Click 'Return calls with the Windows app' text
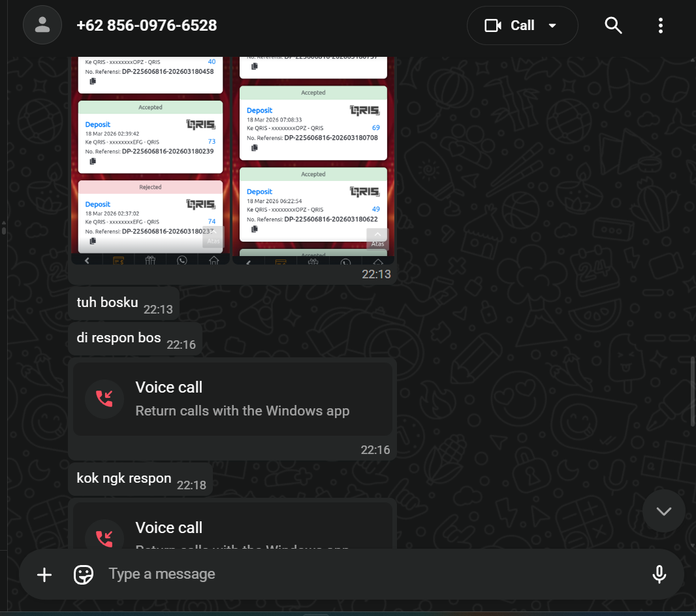 [x=242, y=411]
